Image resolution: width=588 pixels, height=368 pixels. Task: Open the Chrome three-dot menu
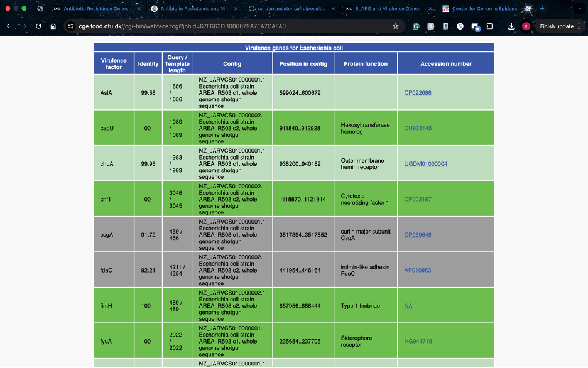[x=579, y=26]
